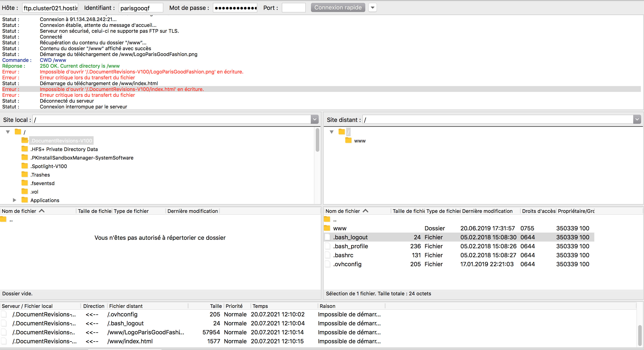Viewport: 644px width, 350px height.
Task: Click the local directory tree scrollbar
Action: (x=317, y=140)
